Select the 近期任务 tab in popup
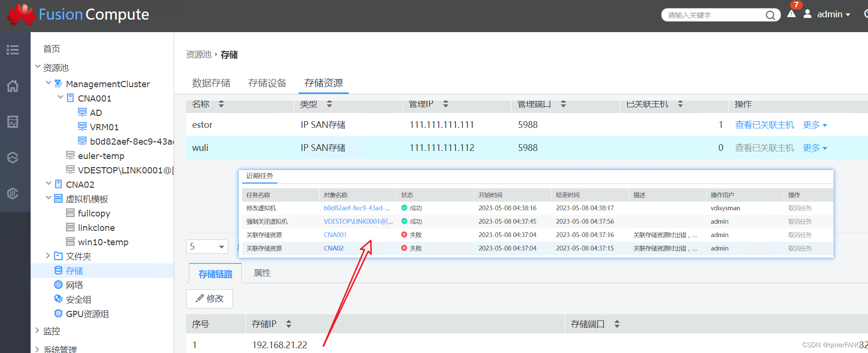This screenshot has height=353, width=868. tap(260, 176)
